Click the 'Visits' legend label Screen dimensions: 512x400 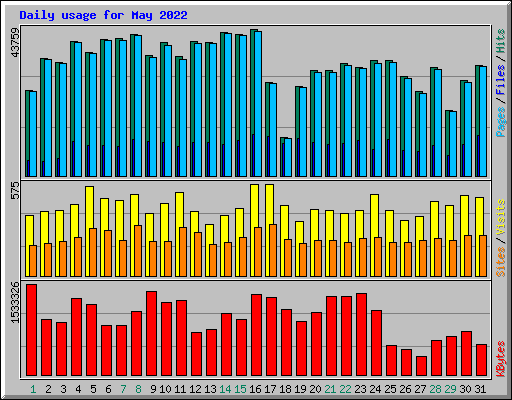(501, 217)
